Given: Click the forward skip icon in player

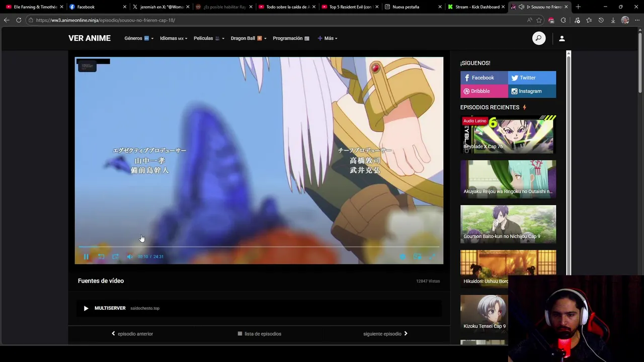Looking at the screenshot, I should (x=115, y=256).
